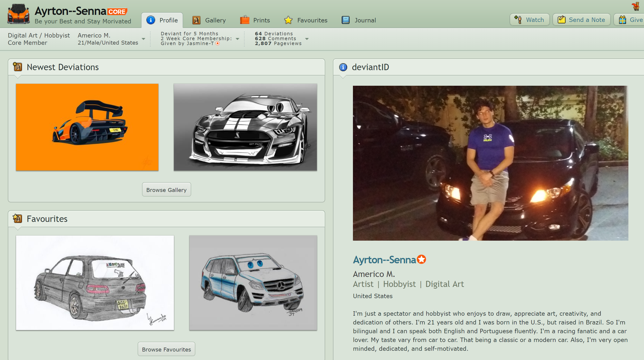The height and width of the screenshot is (360, 644).
Task: Click the Journal book icon
Action: coord(346,20)
